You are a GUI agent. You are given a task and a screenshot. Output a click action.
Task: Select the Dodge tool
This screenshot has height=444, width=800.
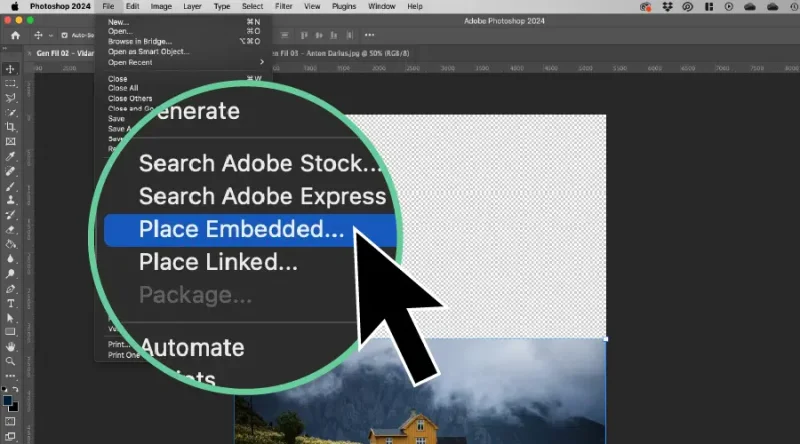point(10,274)
